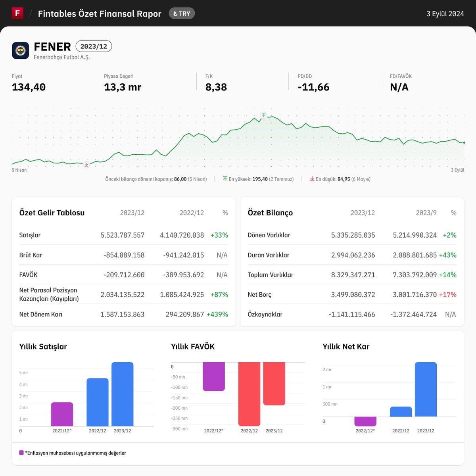Click the TRY currency badge
Image resolution: width=476 pixels, height=476 pixels.
click(182, 13)
